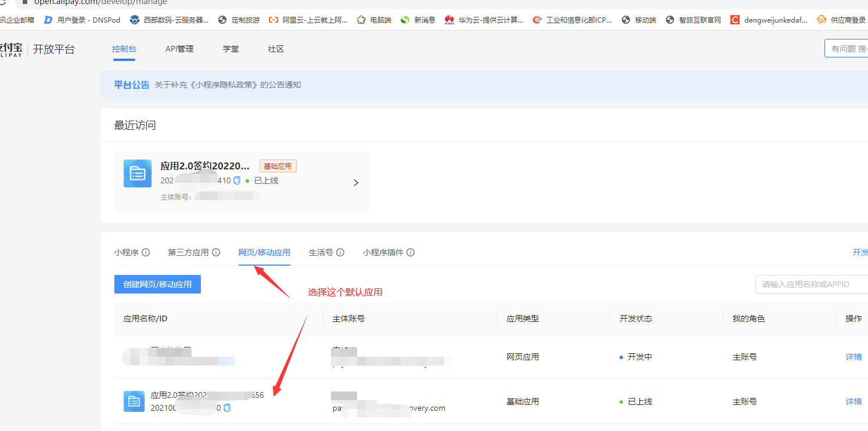
Task: Click the 小程序隐私政策 announcement notice
Action: (228, 85)
